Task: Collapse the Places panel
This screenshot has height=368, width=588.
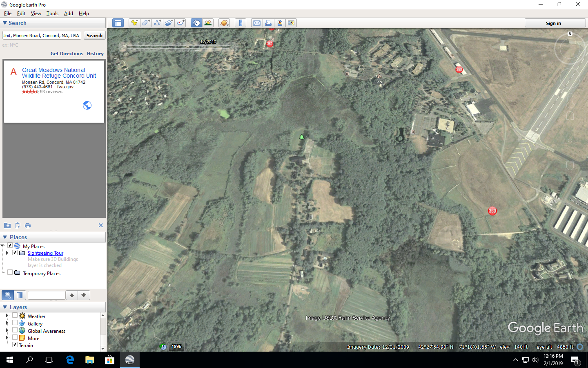Action: [5, 237]
